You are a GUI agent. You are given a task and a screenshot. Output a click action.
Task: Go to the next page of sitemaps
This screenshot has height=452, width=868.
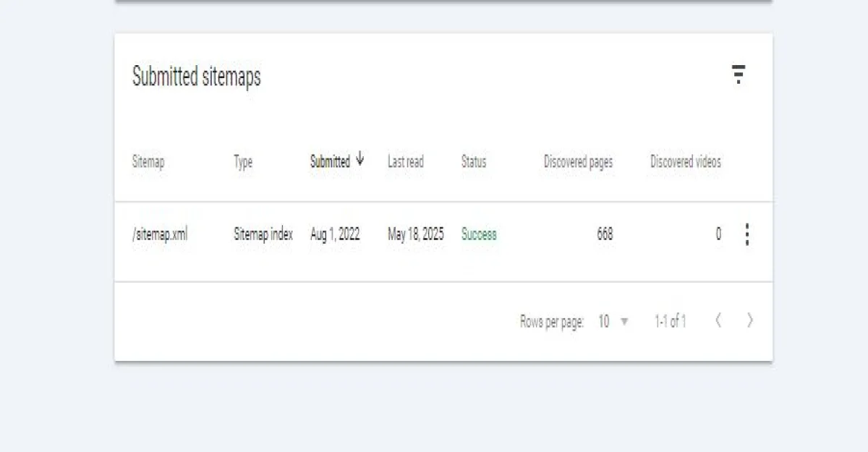pos(749,321)
